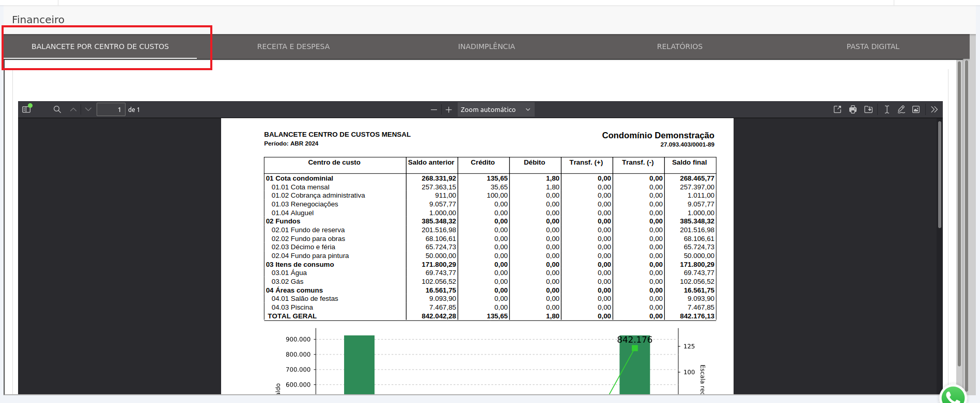Click the 'Crédito' column header
The image size is (980, 403).
(483, 163)
